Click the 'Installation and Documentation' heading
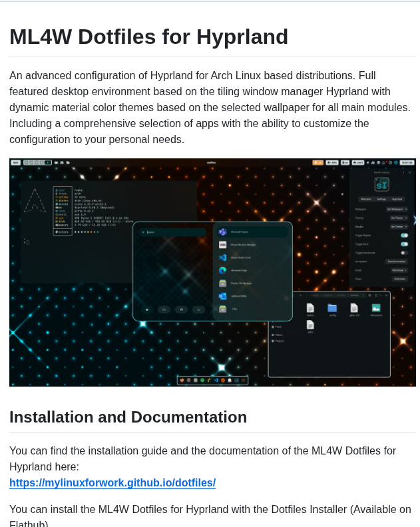 click(128, 417)
